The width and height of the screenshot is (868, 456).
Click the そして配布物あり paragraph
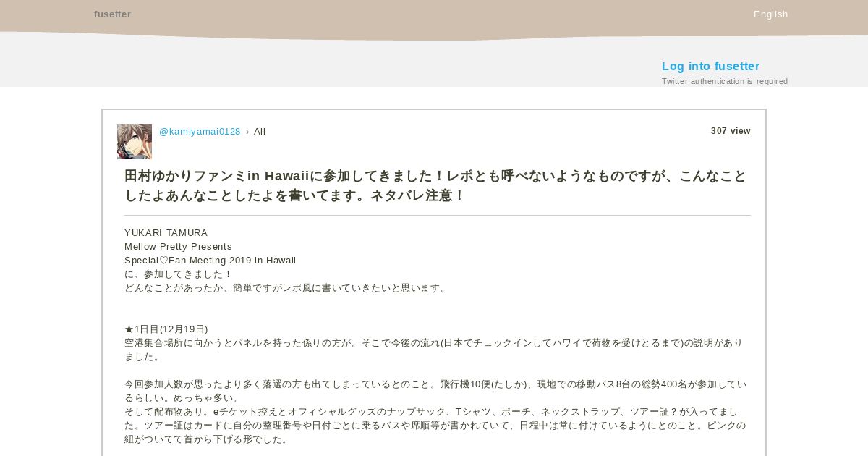[435, 426]
